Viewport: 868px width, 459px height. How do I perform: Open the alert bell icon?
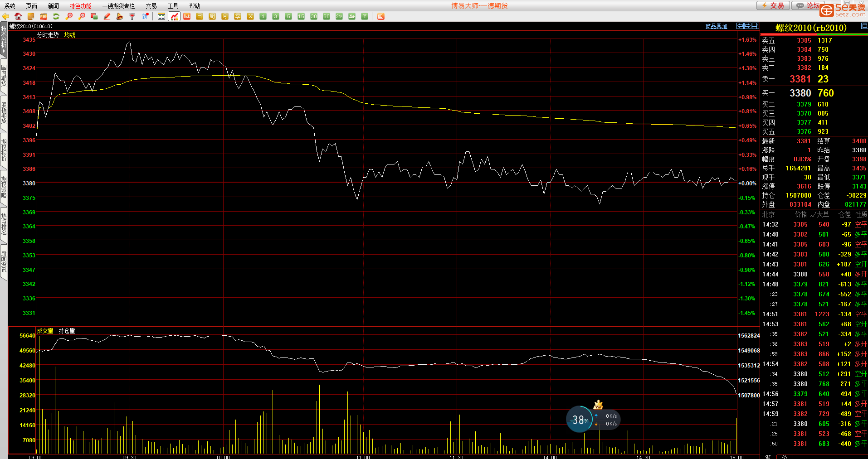[x=120, y=16]
